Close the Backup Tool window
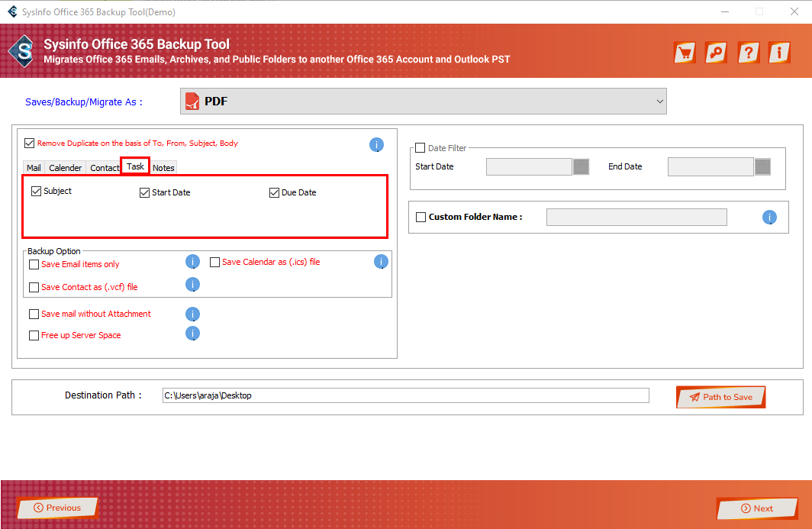This screenshot has width=812, height=529. pyautogui.click(x=794, y=11)
